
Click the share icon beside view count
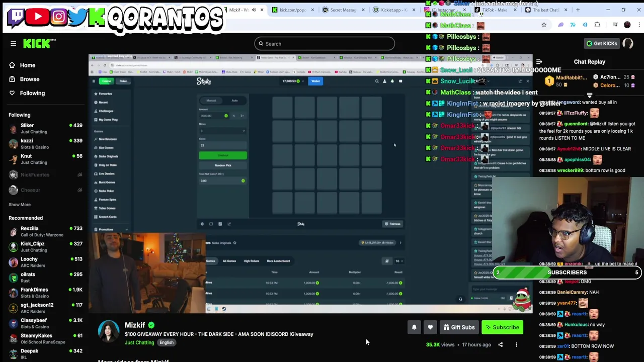[500, 345]
